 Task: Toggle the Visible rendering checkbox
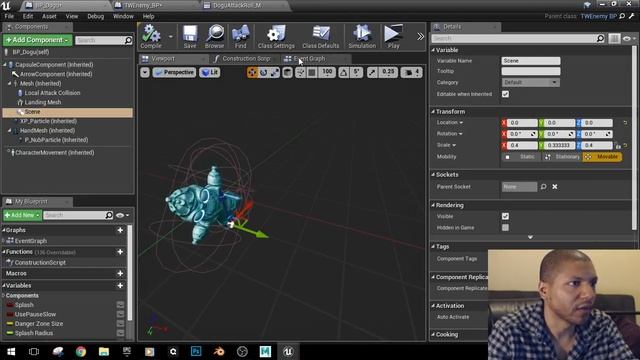click(505, 216)
